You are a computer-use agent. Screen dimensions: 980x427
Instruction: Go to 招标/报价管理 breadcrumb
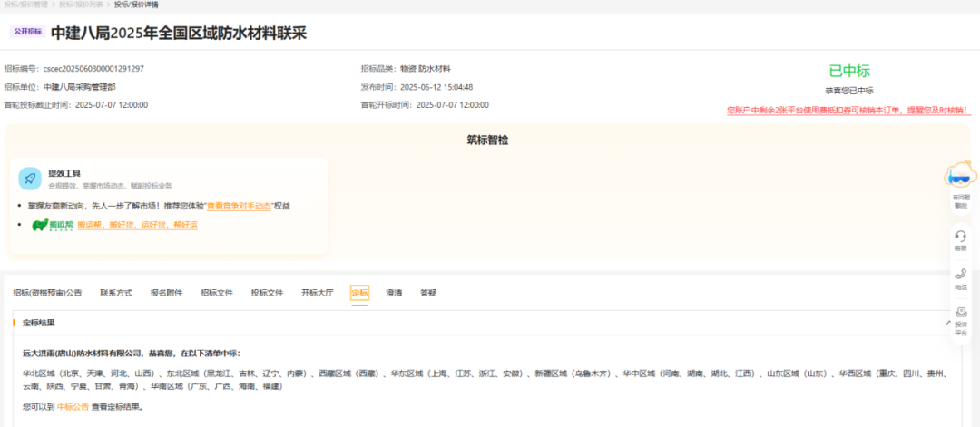tap(25, 5)
